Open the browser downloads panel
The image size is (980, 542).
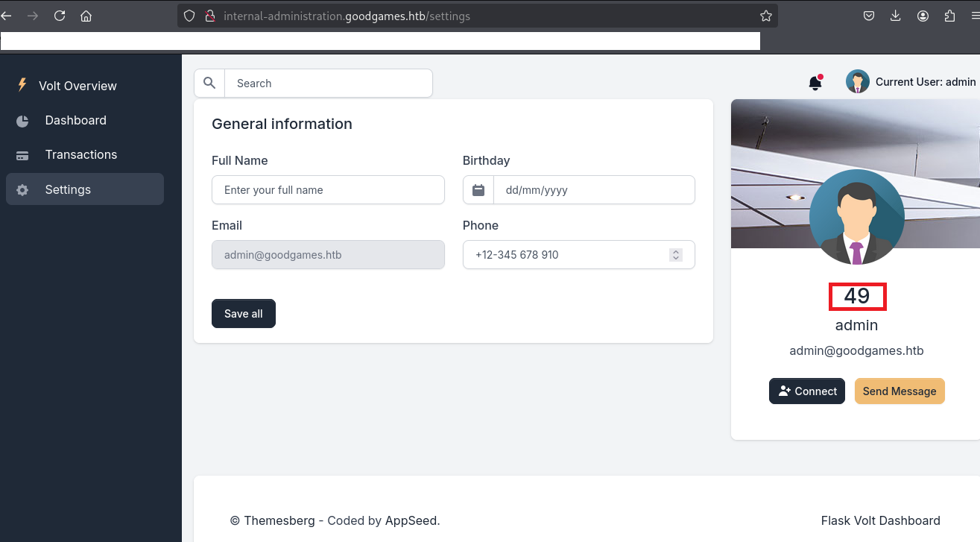(x=896, y=16)
